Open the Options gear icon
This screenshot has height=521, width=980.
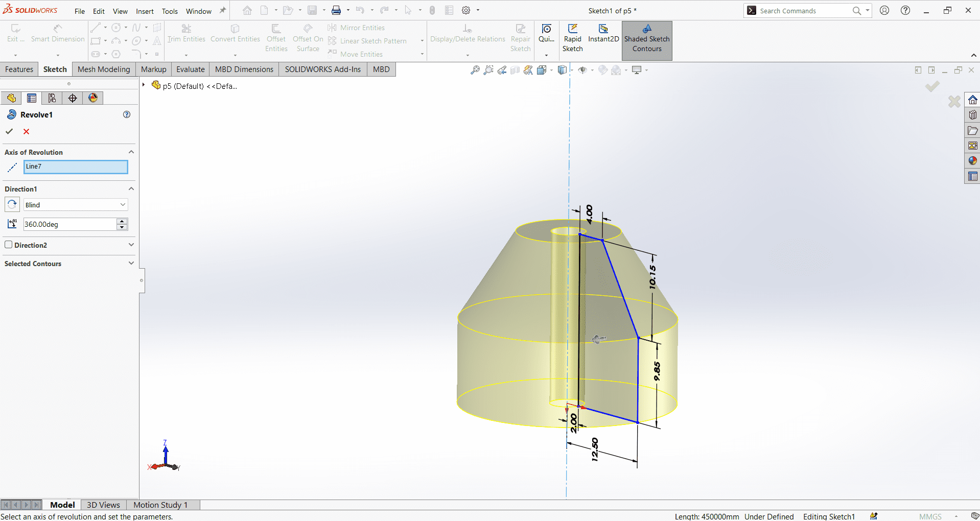466,10
